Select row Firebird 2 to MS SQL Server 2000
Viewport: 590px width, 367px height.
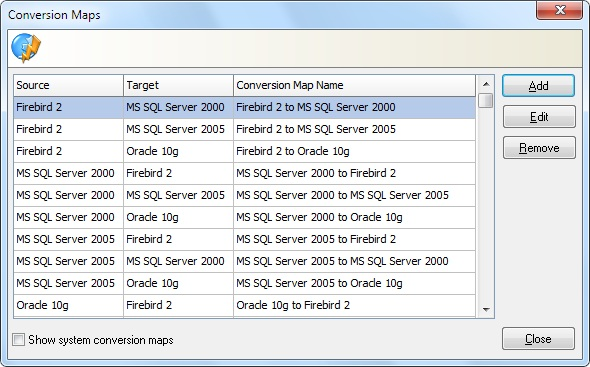point(245,107)
